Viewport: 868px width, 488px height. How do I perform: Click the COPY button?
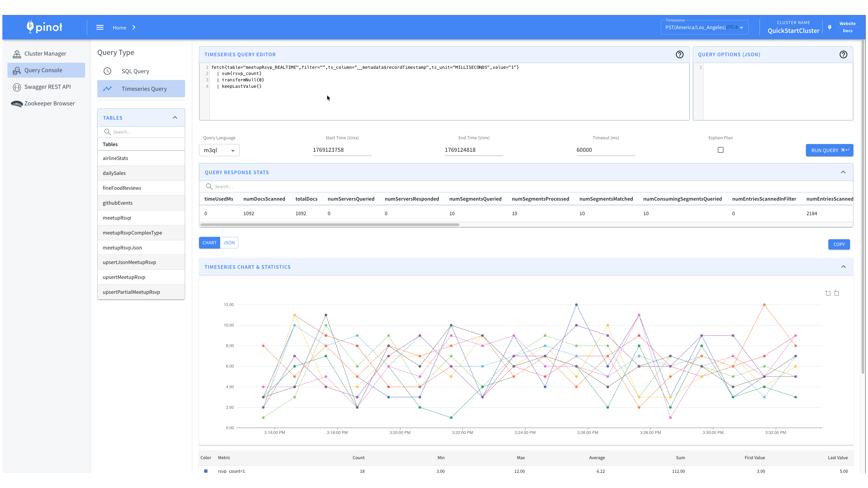point(839,244)
